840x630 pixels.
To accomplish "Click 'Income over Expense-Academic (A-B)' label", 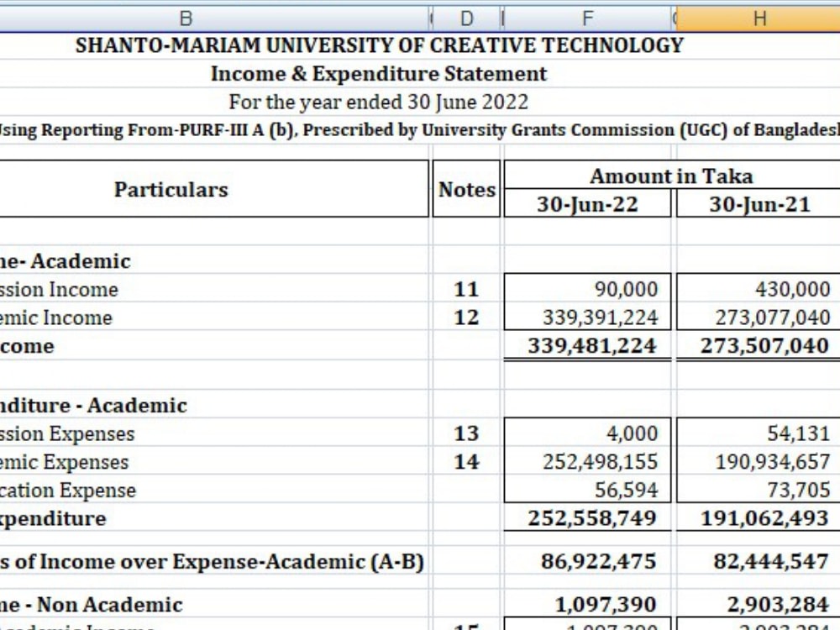I will 232,562.
